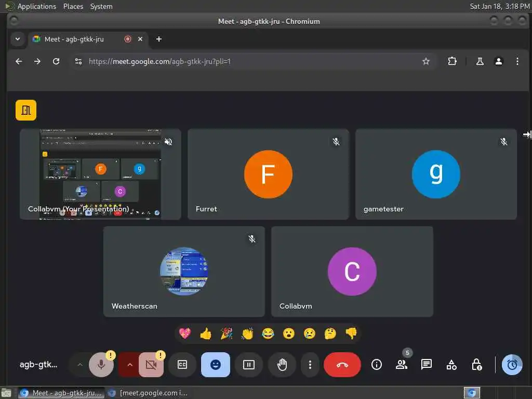This screenshot has width=532, height=399.
Task: Switch to [meet.google.com taskbar window
Action: (x=148, y=393)
